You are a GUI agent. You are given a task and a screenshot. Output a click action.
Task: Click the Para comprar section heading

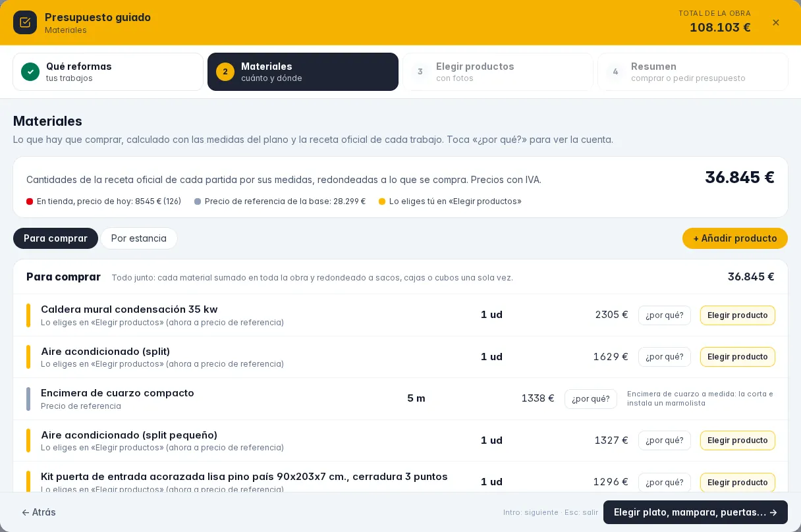click(63, 277)
